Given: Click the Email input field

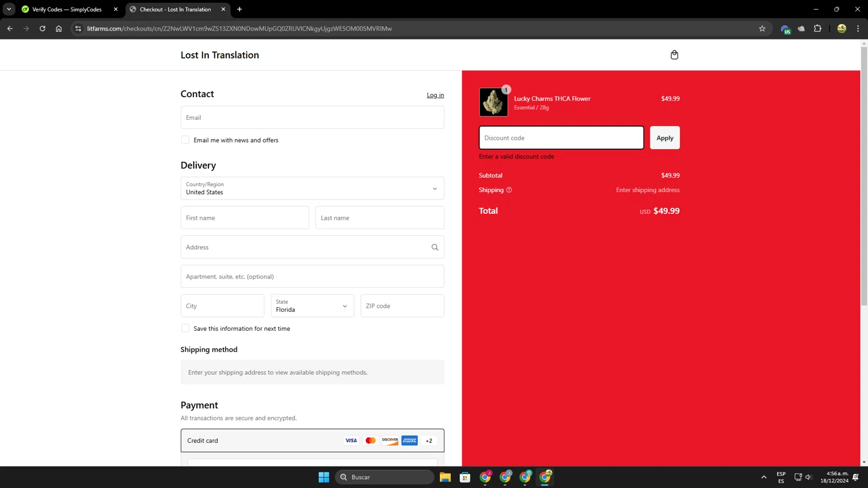Looking at the screenshot, I should point(312,117).
